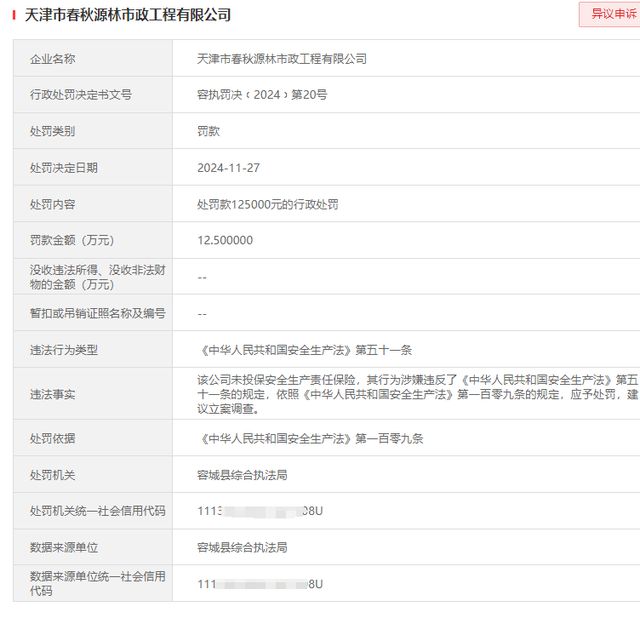The height and width of the screenshot is (618, 640).
Task: Select 《中华人民共和国安全生产法》第一百零九条 value
Action: (311, 438)
